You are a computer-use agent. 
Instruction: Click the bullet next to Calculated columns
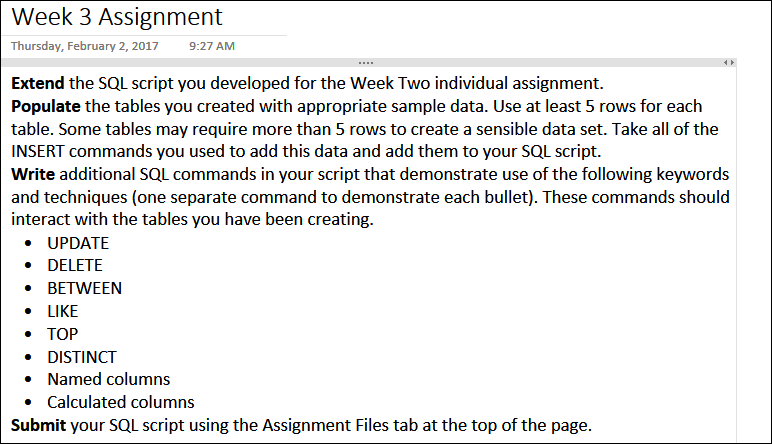[31, 403]
